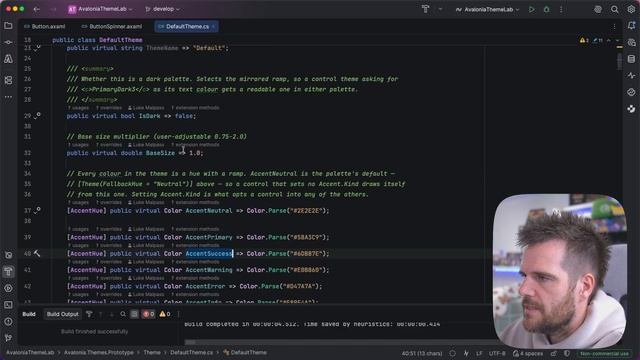This screenshot has height=360, width=640.
Task: Open the UTF-8 encoding selector
Action: 497,353
